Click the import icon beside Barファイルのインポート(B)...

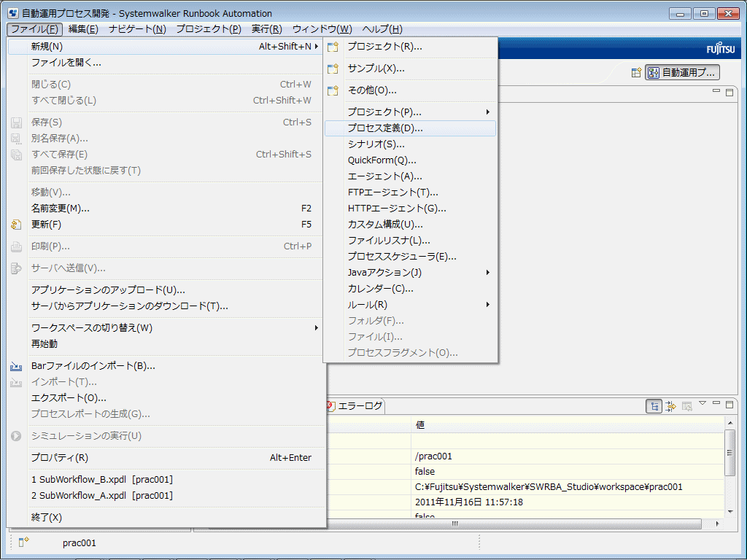coord(16,366)
